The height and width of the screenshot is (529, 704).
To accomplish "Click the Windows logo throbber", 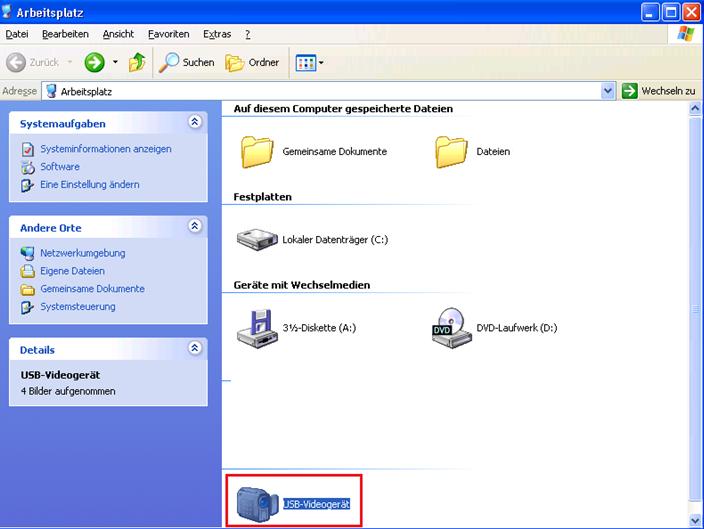I will pyautogui.click(x=686, y=34).
